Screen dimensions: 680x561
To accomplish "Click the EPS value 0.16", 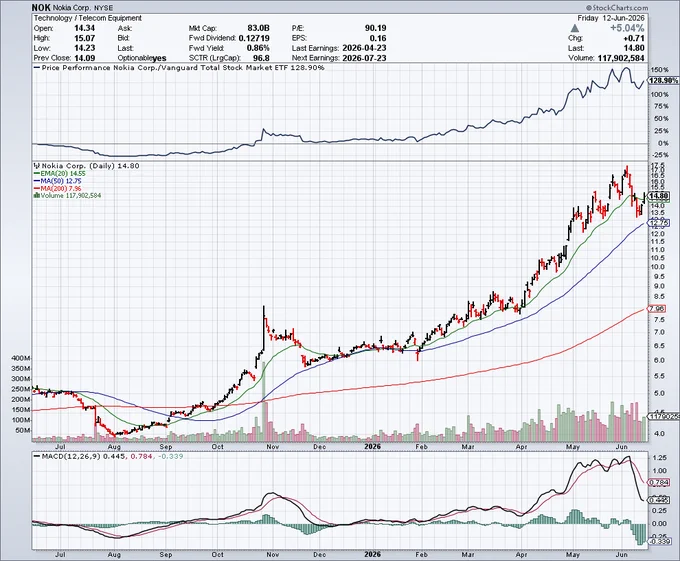I will 378,38.
